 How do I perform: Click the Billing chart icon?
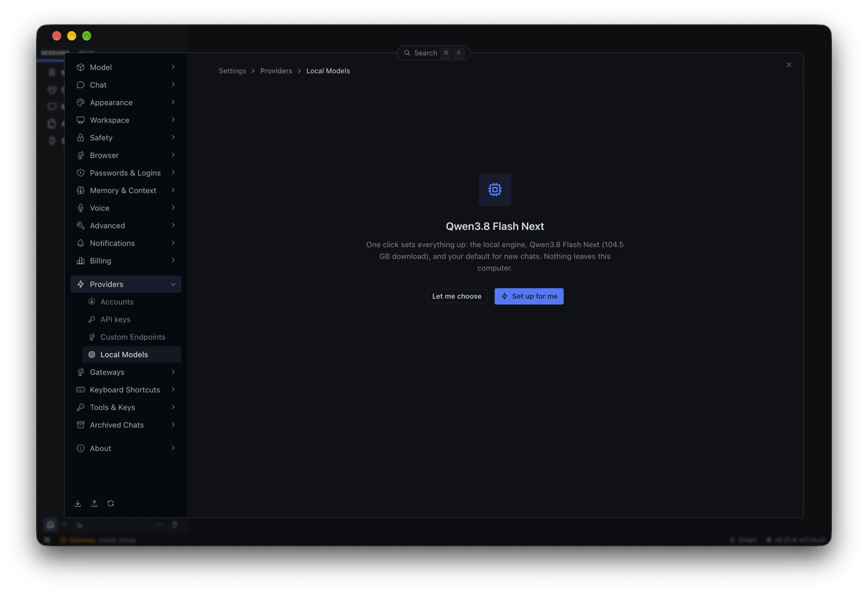coord(80,261)
